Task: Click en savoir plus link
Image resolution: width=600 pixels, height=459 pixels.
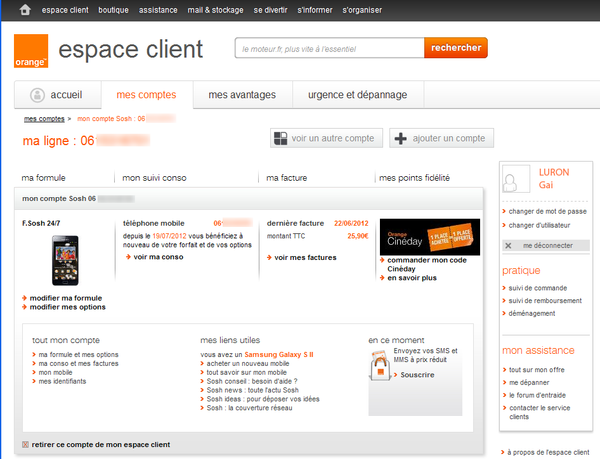Action: pos(412,278)
